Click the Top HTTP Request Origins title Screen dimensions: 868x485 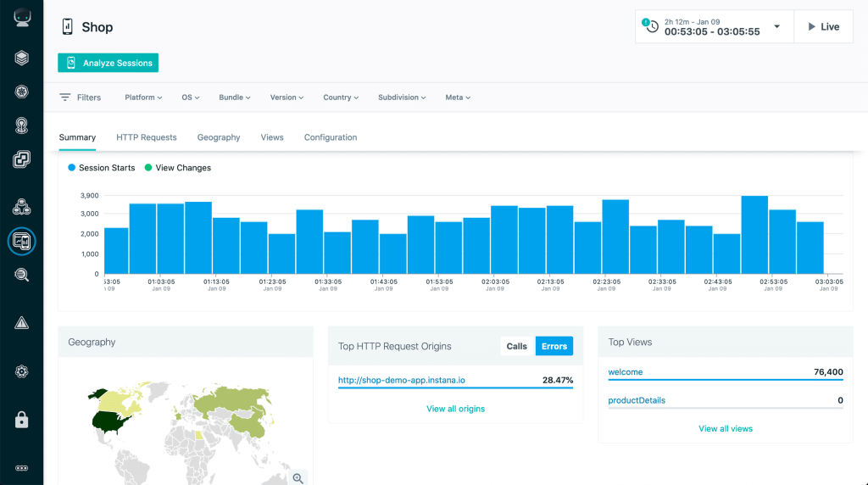[395, 346]
